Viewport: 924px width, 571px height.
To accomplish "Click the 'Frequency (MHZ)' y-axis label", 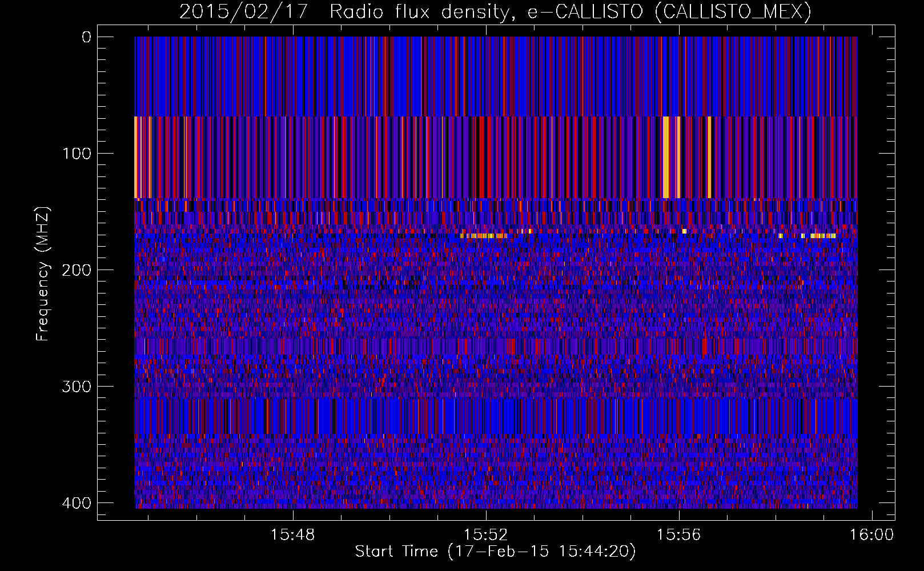I will (x=43, y=274).
